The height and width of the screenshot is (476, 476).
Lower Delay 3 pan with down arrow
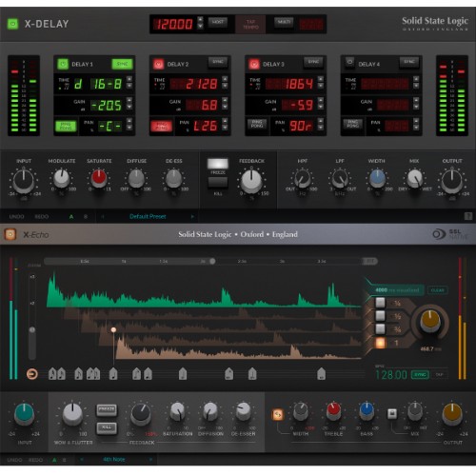point(321,128)
